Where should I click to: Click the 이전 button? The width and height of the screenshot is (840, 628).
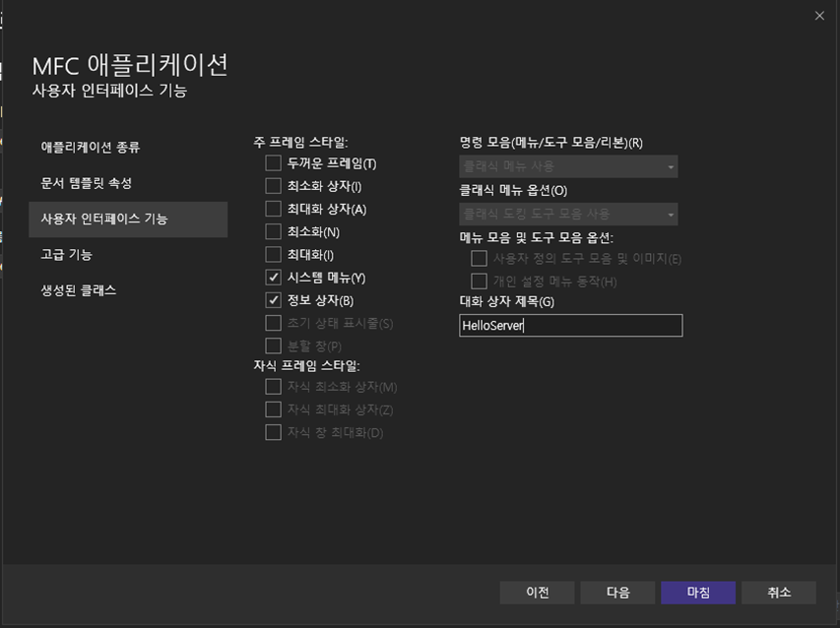(x=538, y=593)
